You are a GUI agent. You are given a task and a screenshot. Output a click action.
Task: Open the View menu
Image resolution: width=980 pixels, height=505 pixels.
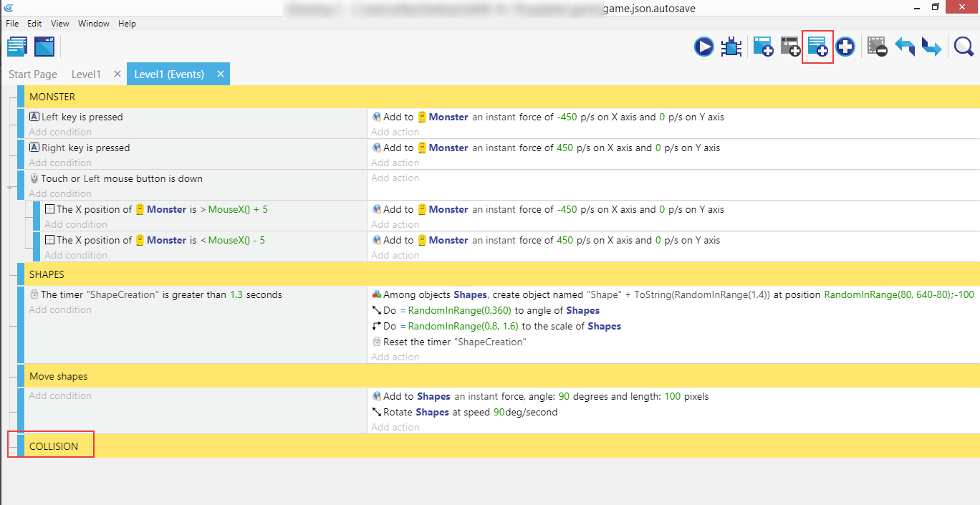click(x=60, y=24)
